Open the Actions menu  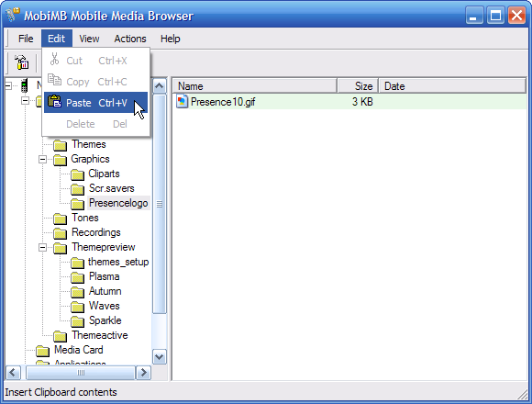(130, 39)
